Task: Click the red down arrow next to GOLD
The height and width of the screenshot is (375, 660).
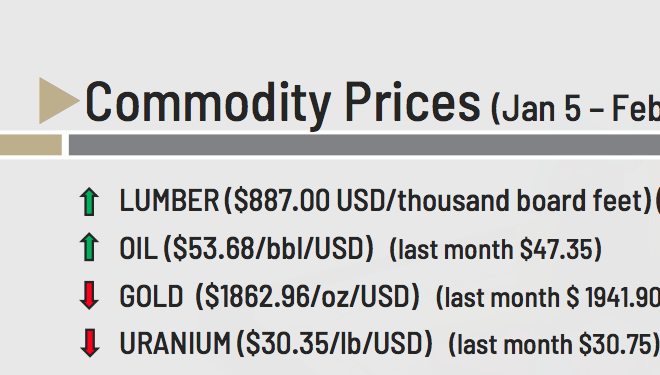Action: [89, 295]
